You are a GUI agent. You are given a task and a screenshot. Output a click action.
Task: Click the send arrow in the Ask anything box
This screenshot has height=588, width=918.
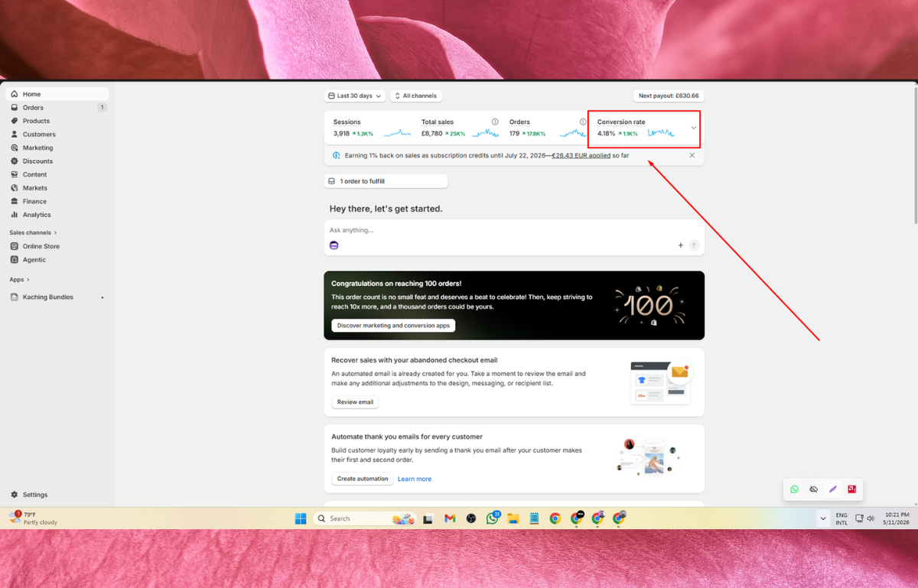tap(694, 245)
